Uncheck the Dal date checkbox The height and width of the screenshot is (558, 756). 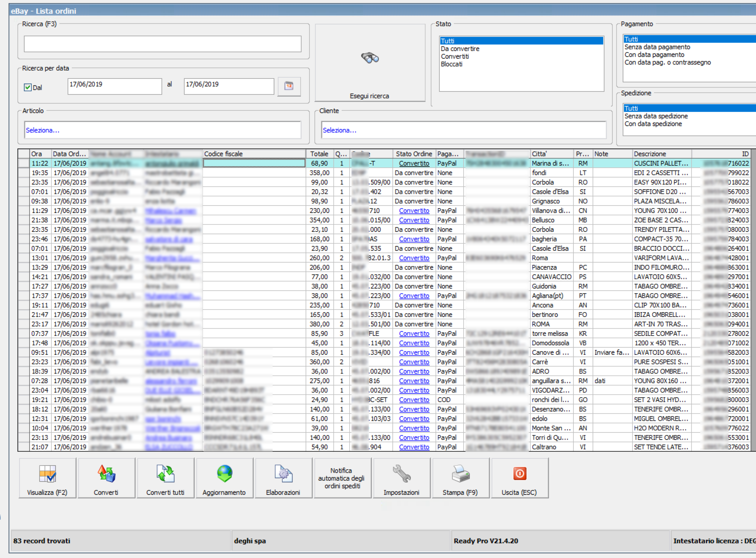(x=28, y=88)
